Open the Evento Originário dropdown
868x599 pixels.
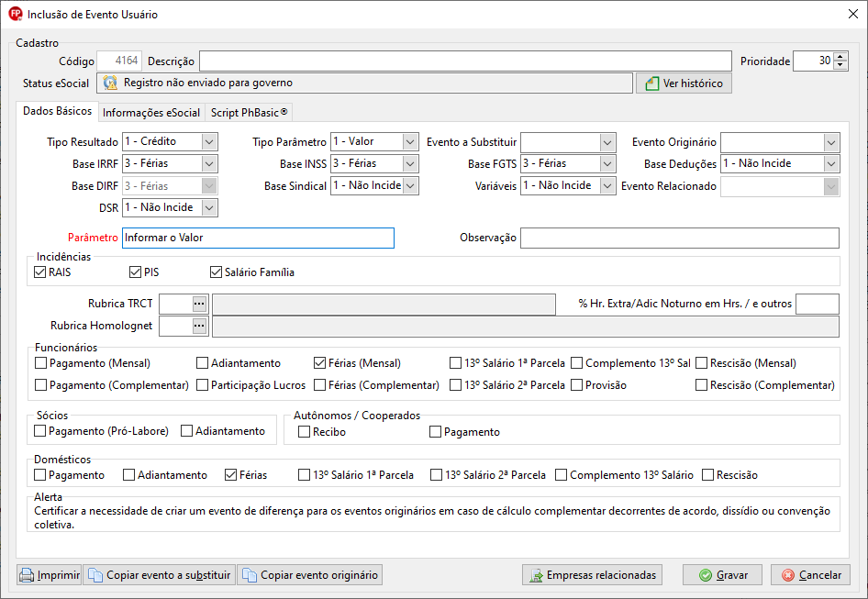831,141
